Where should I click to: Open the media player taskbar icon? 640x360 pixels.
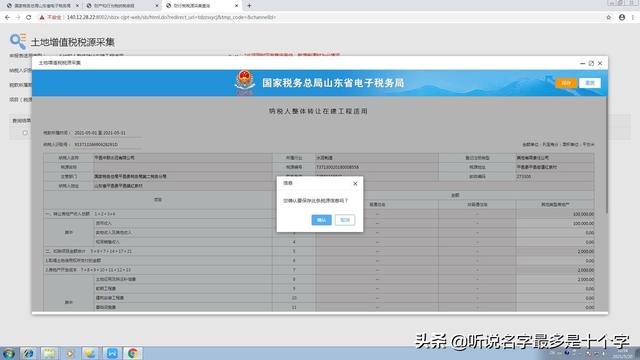point(70,353)
